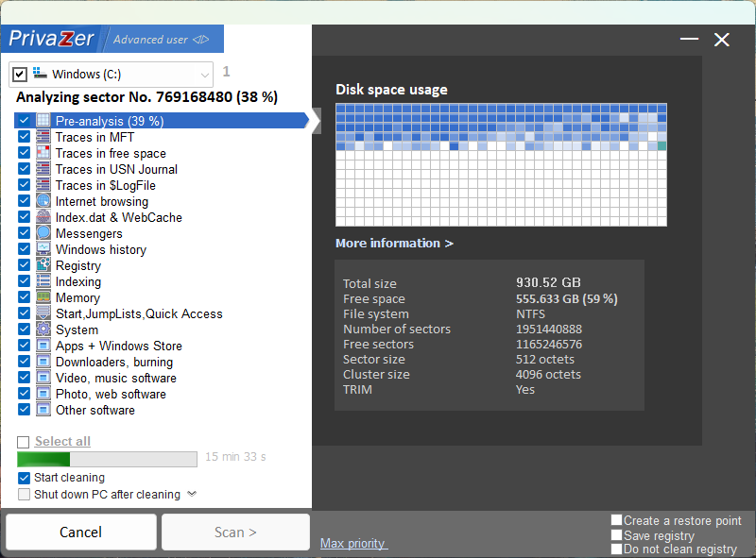Screen dimensions: 756x558
Task: Click the Advanced user mode arrows icon
Action: click(201, 40)
